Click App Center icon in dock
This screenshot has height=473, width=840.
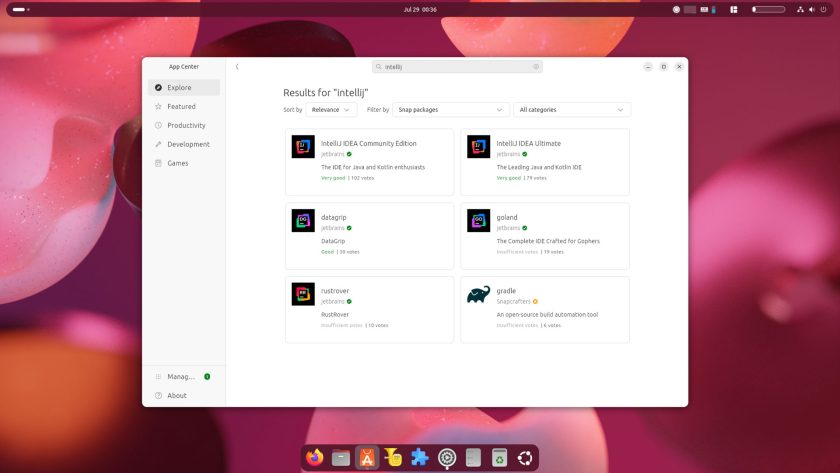pyautogui.click(x=367, y=457)
